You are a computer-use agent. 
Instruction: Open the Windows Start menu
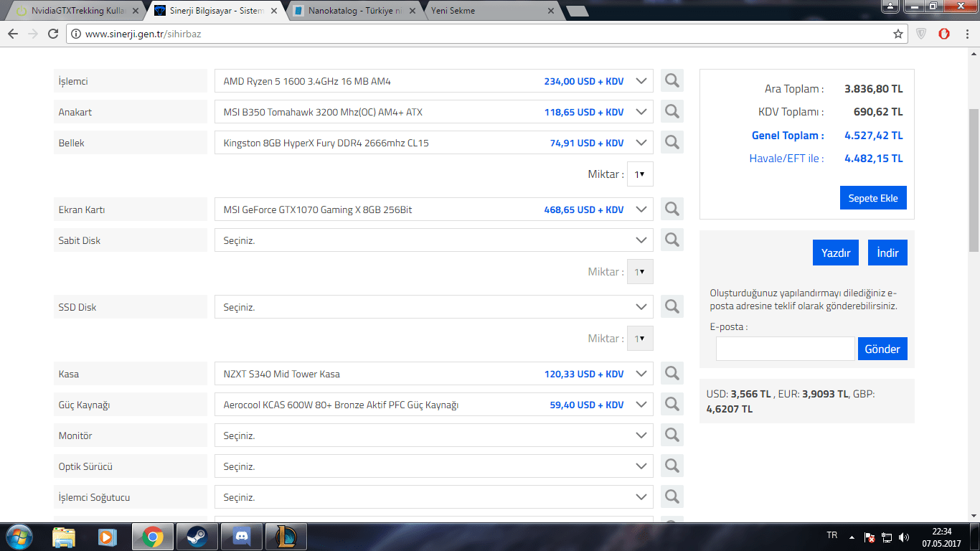(x=18, y=537)
